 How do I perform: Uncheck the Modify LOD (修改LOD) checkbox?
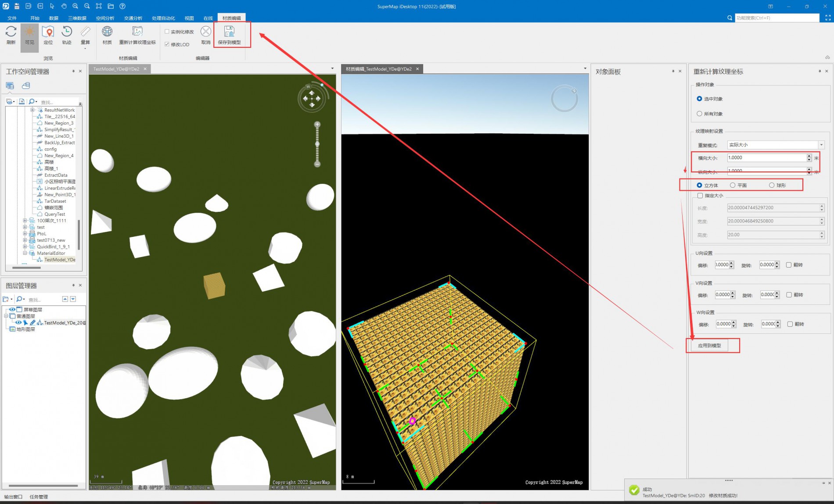coord(167,44)
